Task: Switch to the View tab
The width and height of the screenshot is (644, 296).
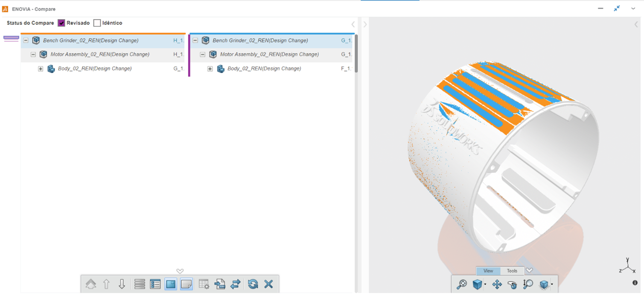Action: pos(488,271)
